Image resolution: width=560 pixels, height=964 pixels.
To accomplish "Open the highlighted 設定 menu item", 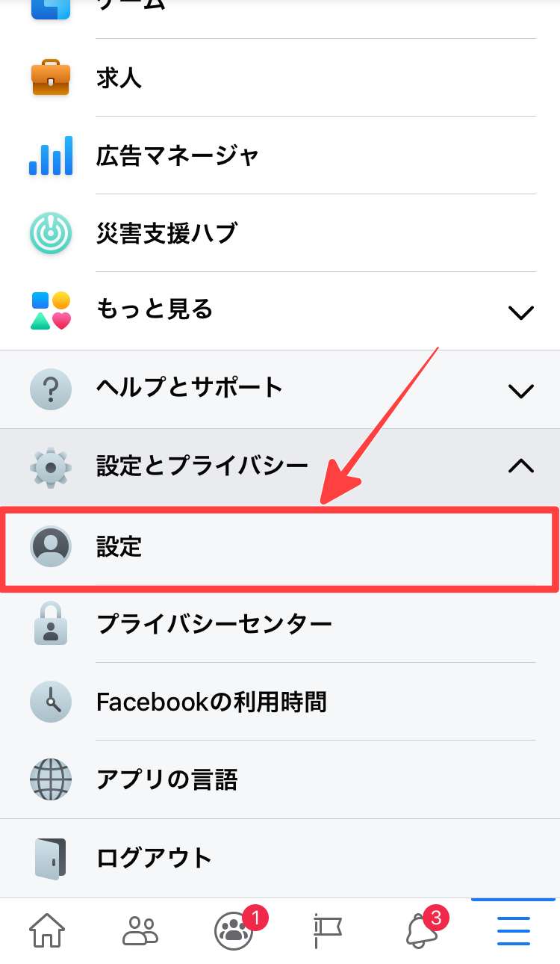I will point(280,547).
